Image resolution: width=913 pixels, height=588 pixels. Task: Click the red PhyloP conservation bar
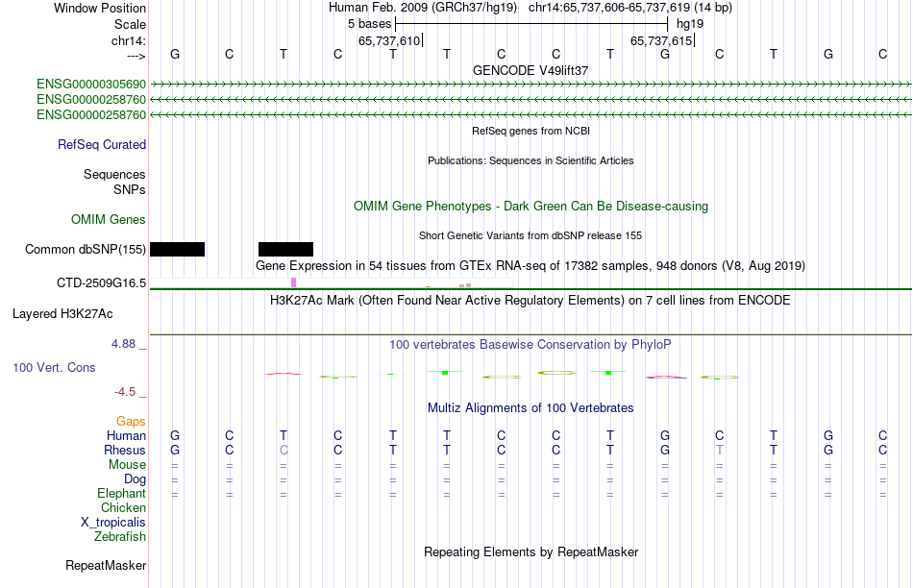[284, 374]
